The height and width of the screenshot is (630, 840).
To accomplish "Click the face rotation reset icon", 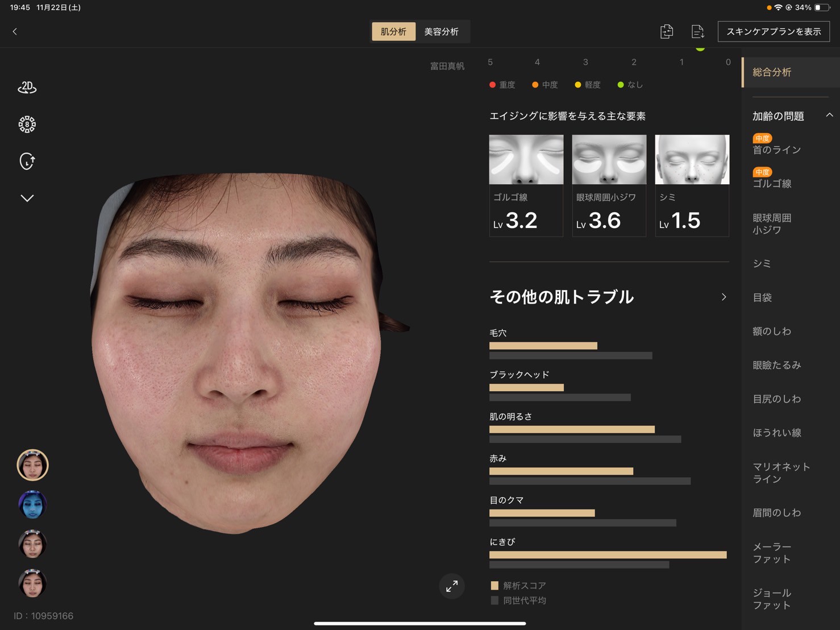I will tap(27, 161).
